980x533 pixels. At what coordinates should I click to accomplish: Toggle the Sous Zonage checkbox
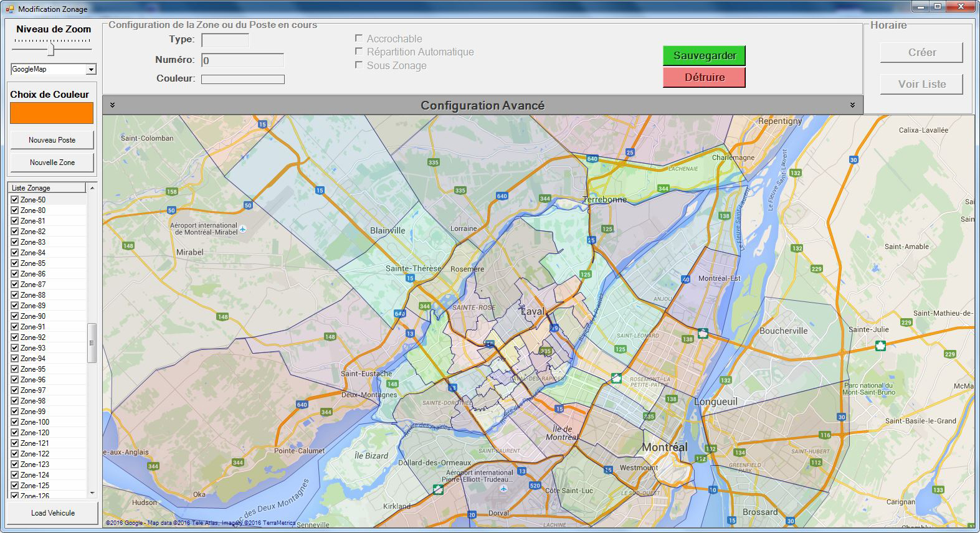click(359, 65)
